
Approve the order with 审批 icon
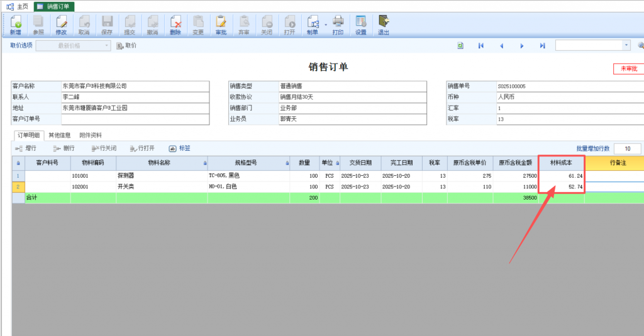pos(221,24)
